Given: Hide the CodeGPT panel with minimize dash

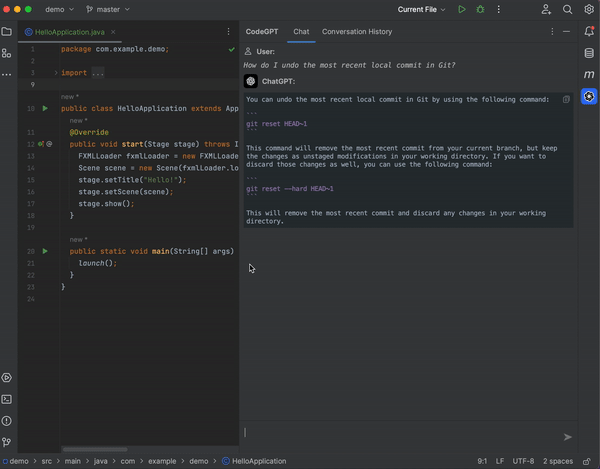Looking at the screenshot, I should click(566, 32).
